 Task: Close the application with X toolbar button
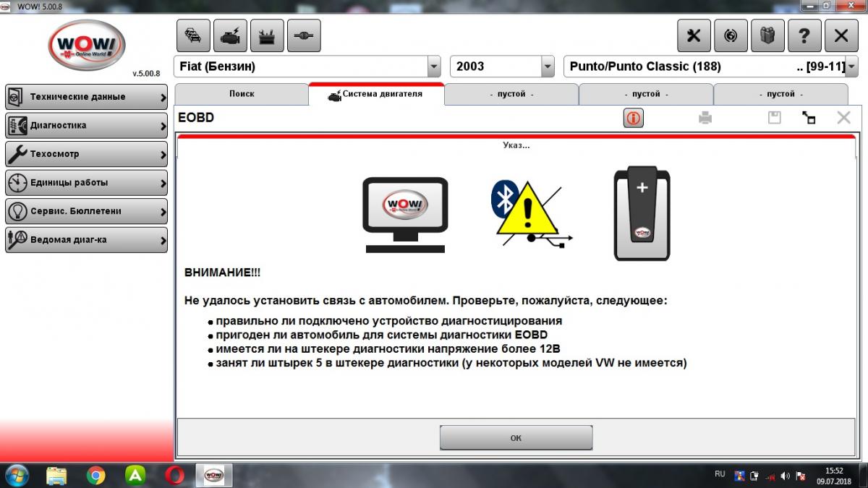841,35
